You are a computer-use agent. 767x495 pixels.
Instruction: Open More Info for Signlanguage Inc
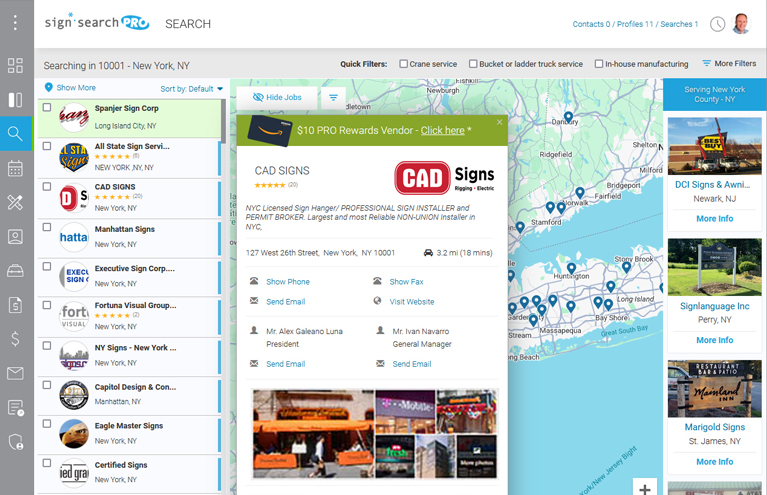714,340
